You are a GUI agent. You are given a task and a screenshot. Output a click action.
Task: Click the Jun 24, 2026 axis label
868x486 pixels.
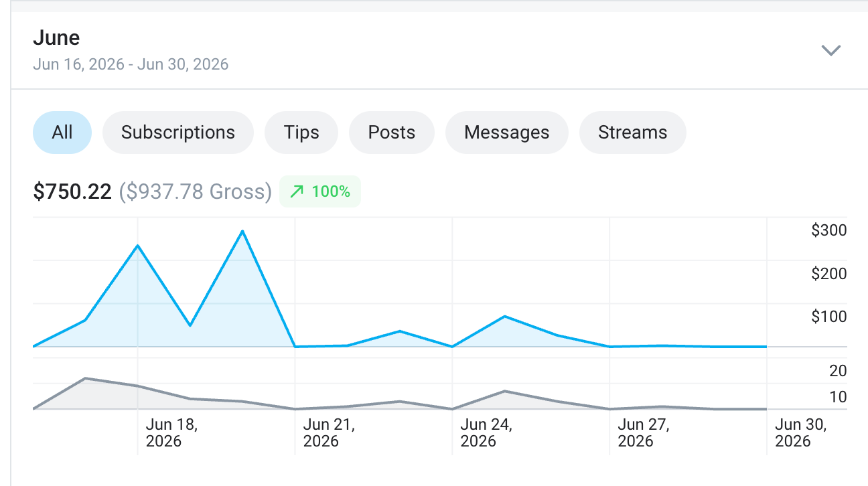[x=486, y=432]
